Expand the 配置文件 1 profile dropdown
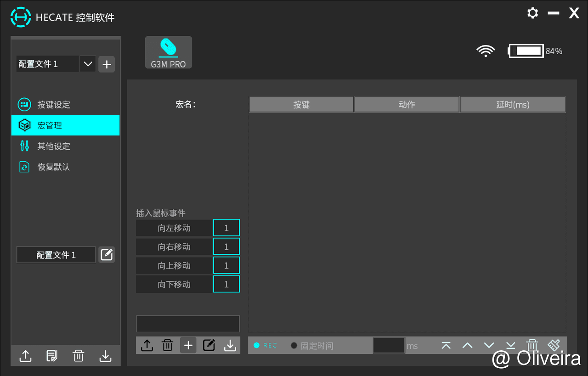Screen dimensions: 588x376 [x=88, y=64]
